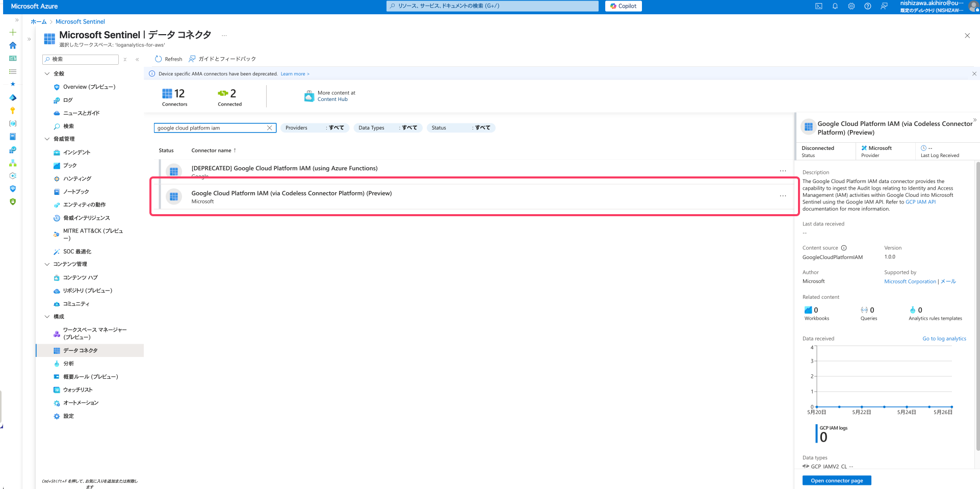Viewport: 980px width, 489px height.
Task: Open ハンティング menu item
Action: 77,179
